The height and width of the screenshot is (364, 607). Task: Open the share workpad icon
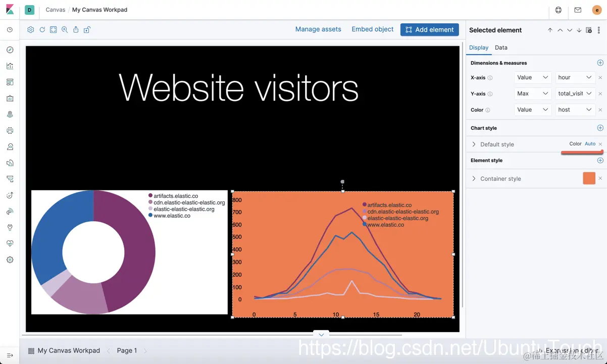[76, 30]
